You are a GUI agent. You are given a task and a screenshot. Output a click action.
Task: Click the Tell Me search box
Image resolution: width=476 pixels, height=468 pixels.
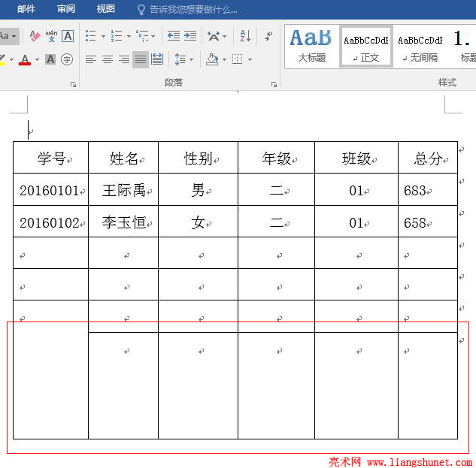tap(187, 10)
